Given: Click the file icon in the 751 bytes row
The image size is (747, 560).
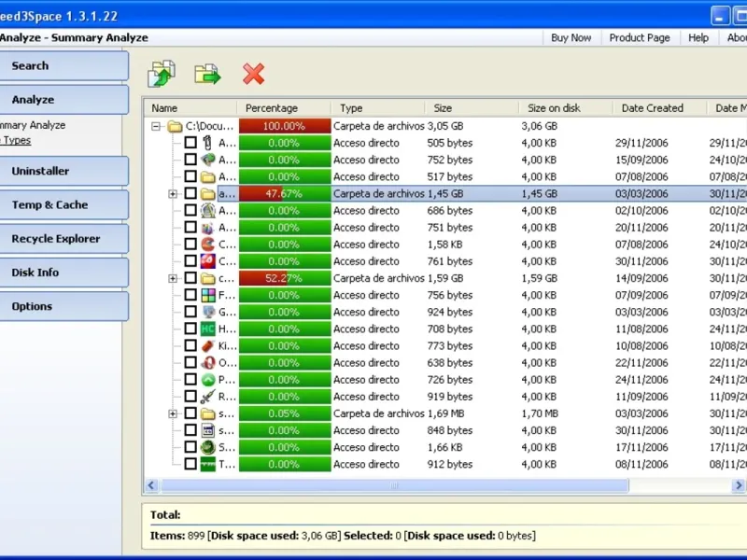Looking at the screenshot, I should point(207,227).
